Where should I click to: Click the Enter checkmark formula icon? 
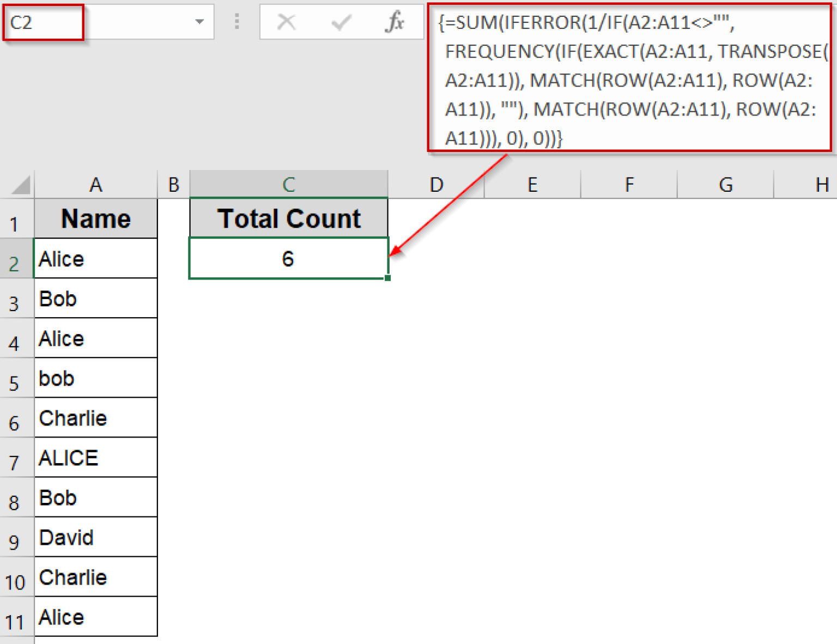coord(341,22)
